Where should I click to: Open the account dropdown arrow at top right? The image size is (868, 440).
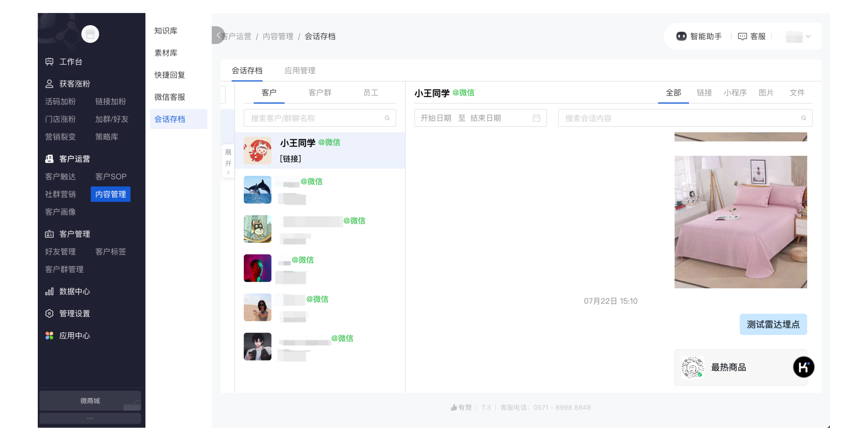[x=808, y=36]
